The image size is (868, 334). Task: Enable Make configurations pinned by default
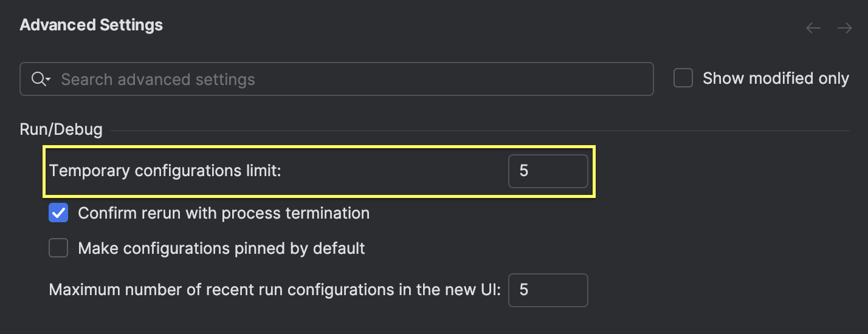58,248
